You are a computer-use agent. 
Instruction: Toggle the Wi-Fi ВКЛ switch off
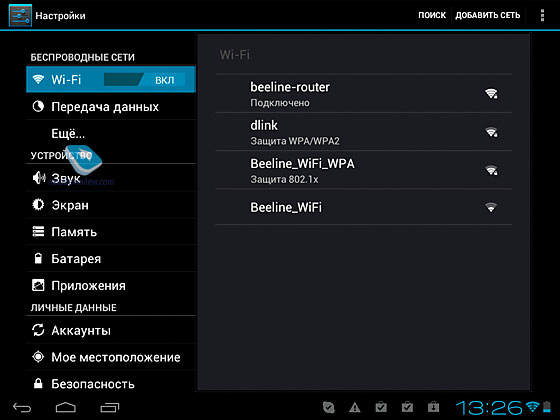144,79
